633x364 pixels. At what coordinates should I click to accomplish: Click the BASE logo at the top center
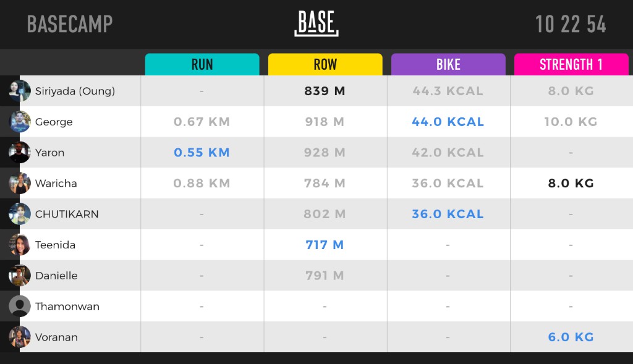316,22
